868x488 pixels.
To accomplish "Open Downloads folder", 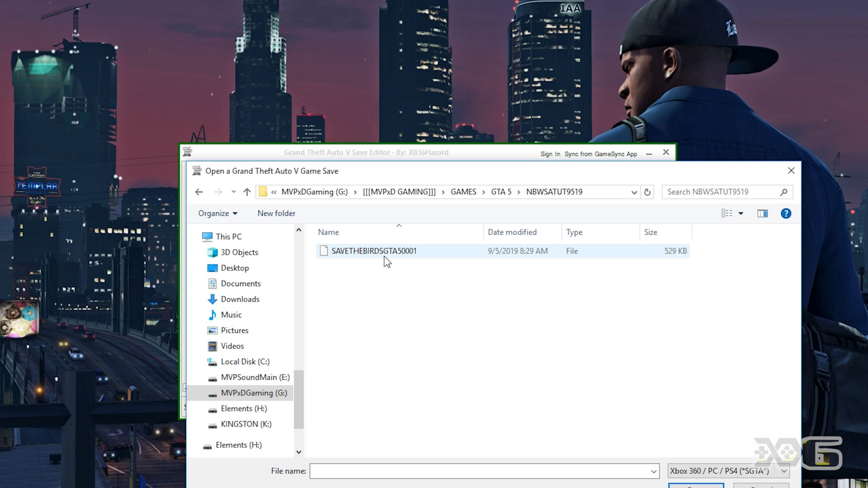I will [240, 299].
